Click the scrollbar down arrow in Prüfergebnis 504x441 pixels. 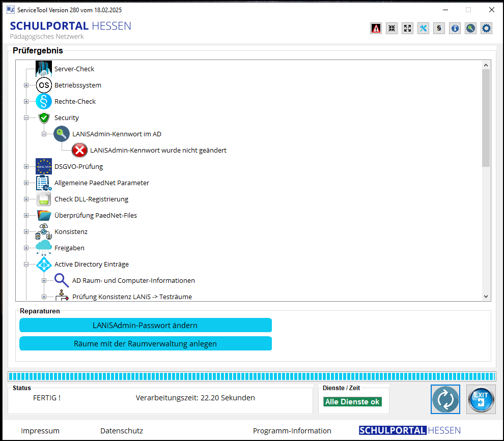(486, 297)
